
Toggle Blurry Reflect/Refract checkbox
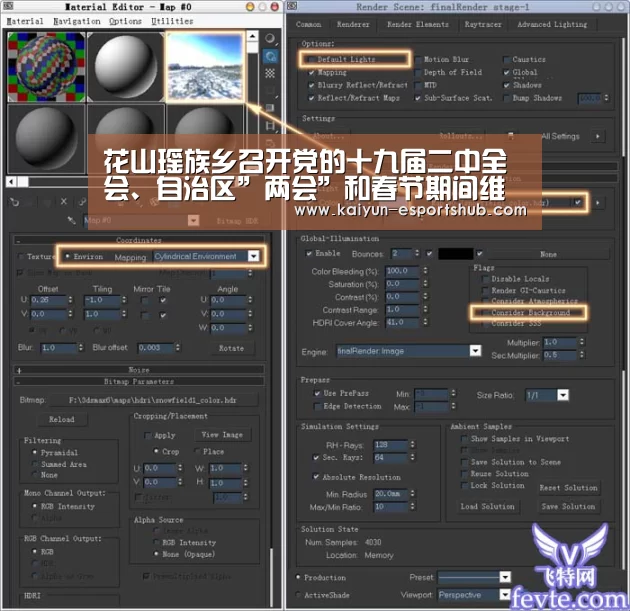pos(311,85)
